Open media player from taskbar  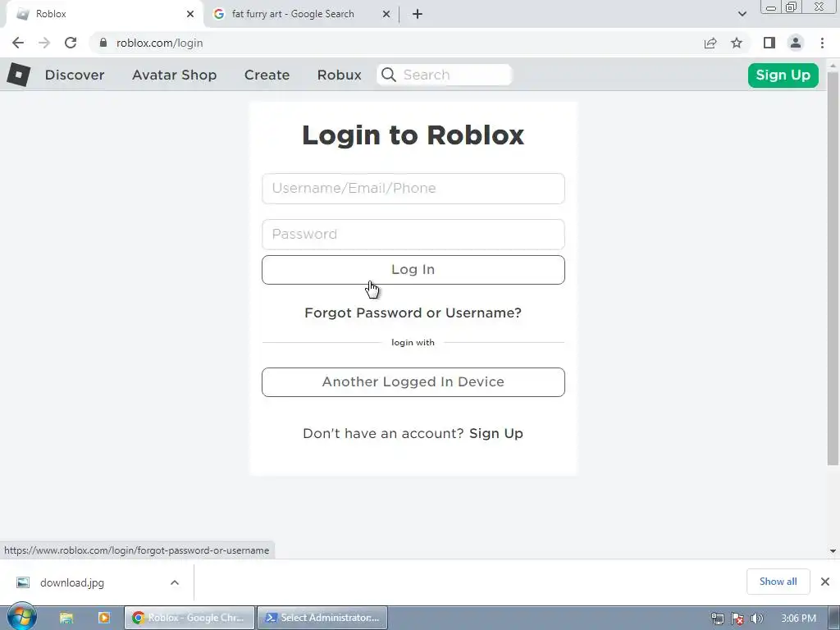[103, 618]
